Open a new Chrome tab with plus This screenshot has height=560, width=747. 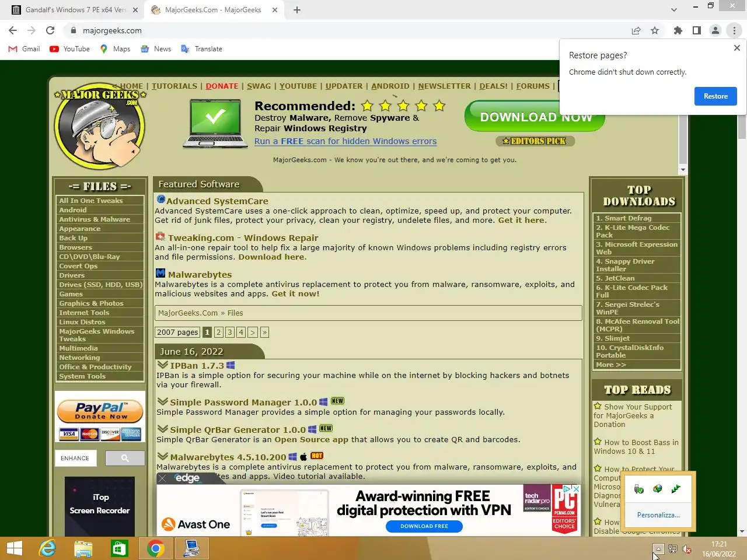pyautogui.click(x=297, y=10)
